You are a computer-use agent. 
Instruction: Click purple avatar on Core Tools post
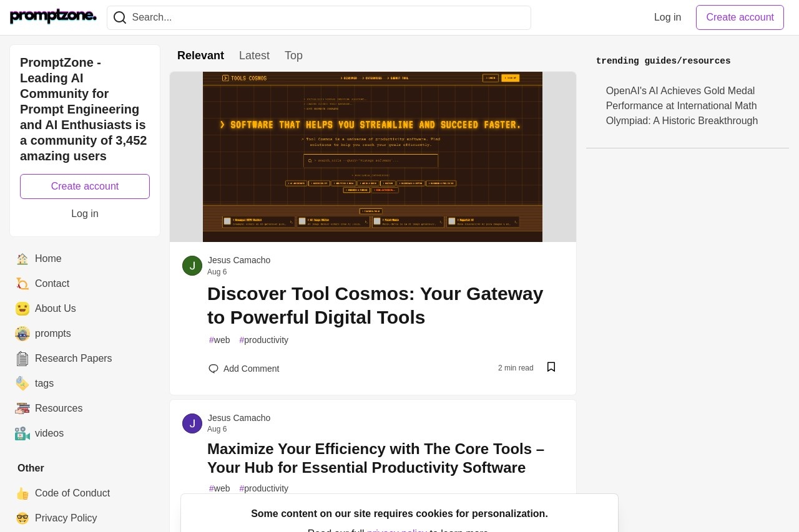192,423
